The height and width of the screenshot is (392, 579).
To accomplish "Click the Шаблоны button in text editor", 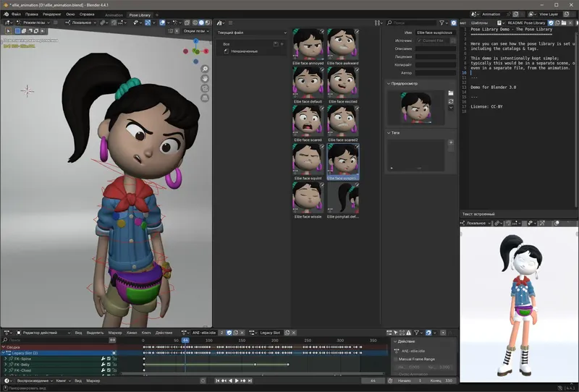I will tap(479, 23).
